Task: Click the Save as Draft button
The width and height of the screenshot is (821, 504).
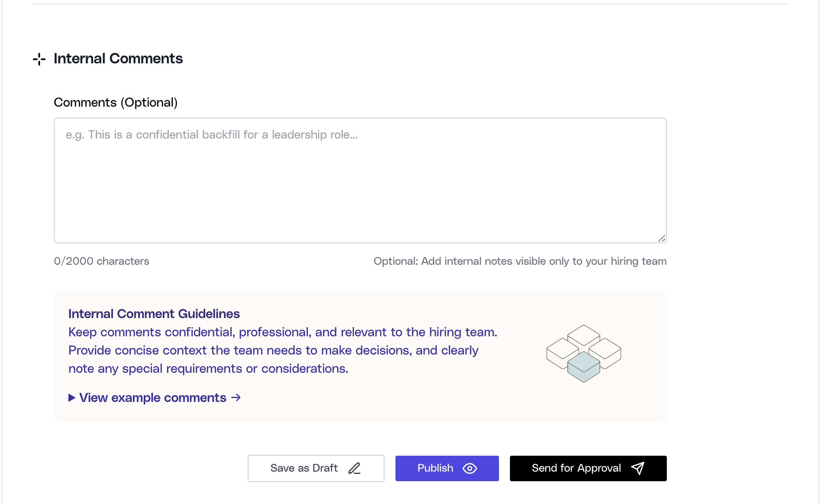Action: tap(316, 468)
